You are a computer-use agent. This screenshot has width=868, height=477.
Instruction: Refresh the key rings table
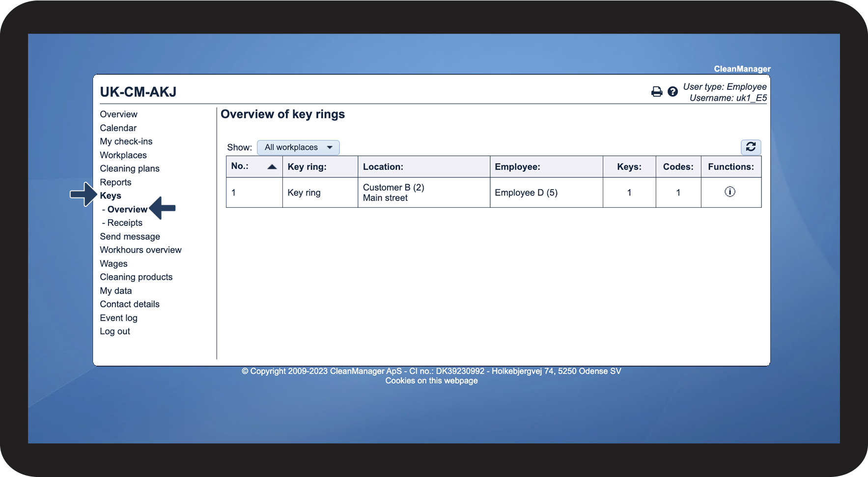[x=751, y=147]
